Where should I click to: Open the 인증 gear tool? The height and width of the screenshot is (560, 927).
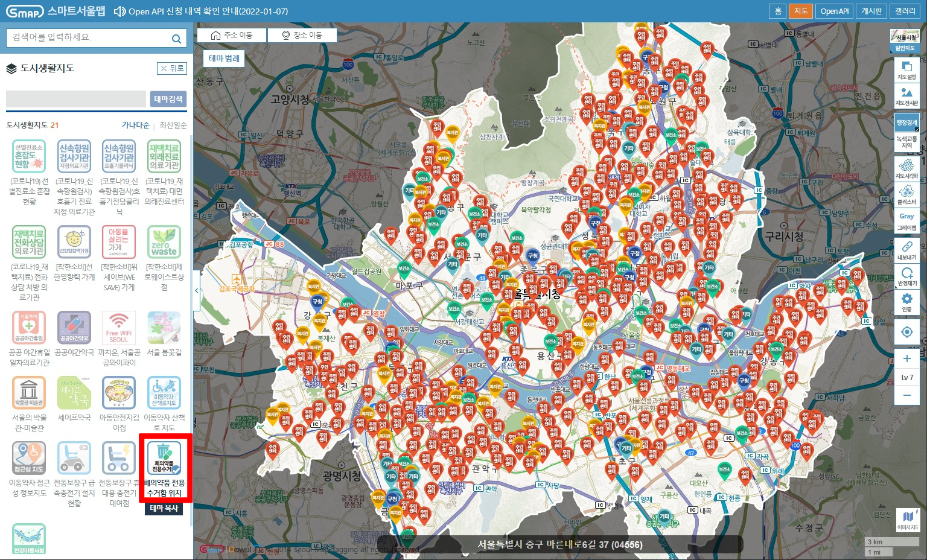[x=906, y=302]
